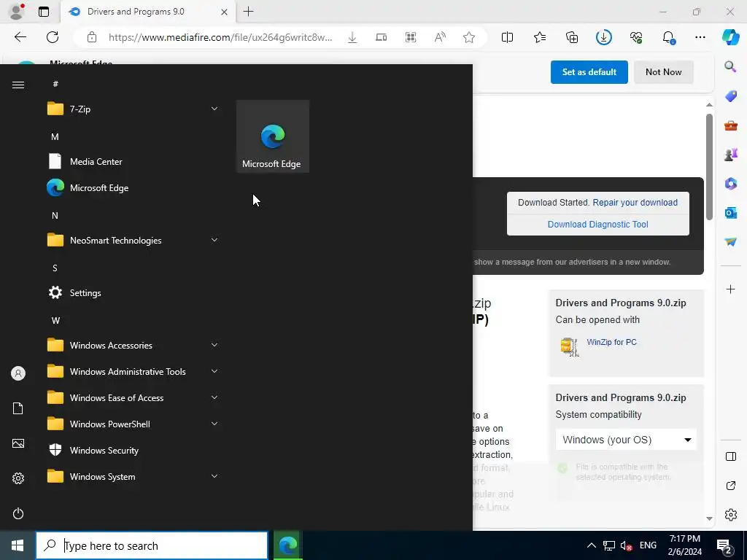This screenshot has height=560, width=747.
Task: Open sidebar Tools briefcase icon
Action: 730,125
